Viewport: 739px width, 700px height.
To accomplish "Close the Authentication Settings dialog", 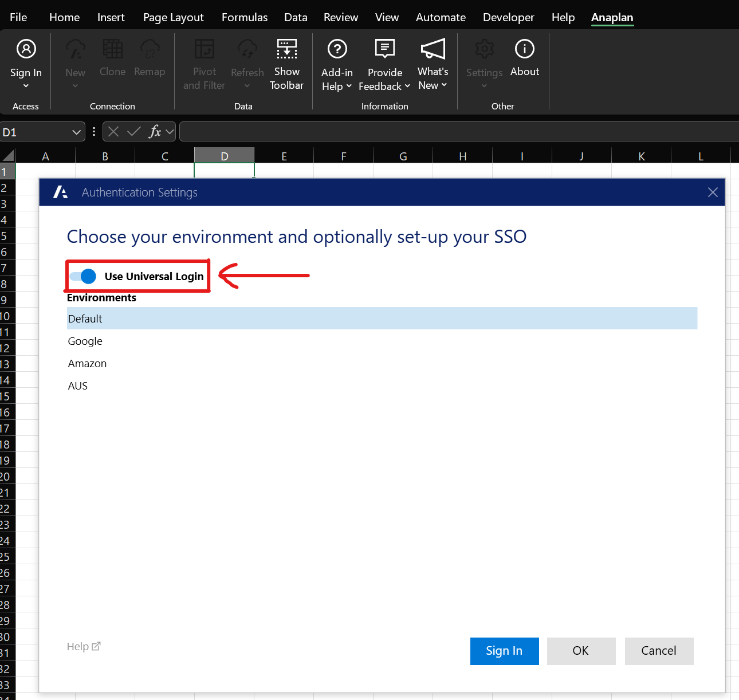I will [713, 192].
